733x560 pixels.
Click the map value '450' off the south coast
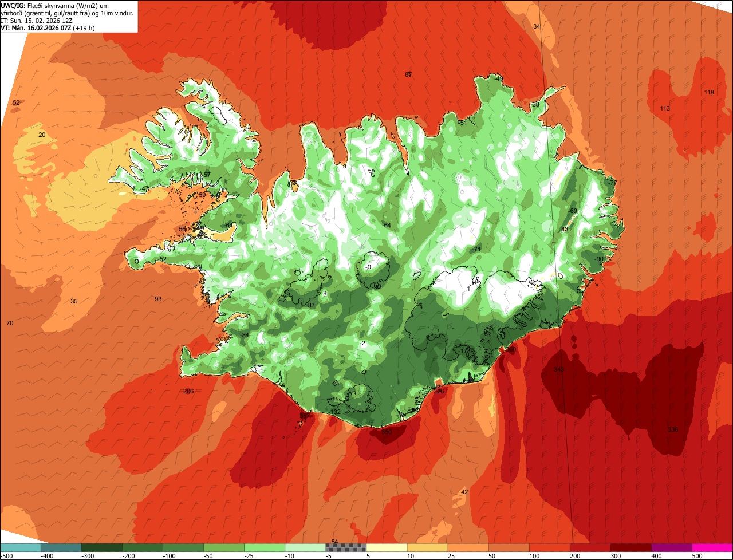387,432
